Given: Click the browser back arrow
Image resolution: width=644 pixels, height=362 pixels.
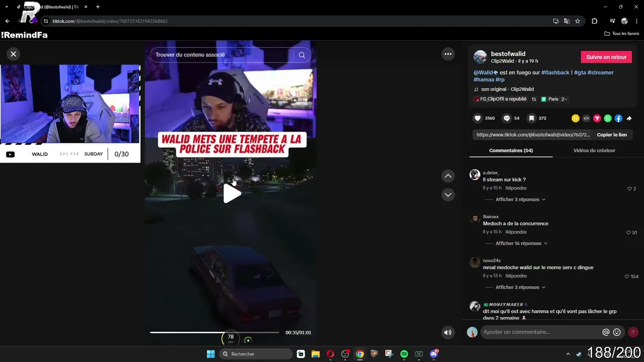Looking at the screenshot, I should tap(7, 21).
